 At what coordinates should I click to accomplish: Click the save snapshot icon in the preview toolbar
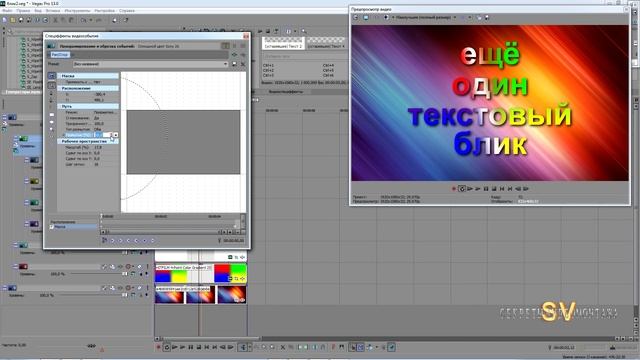pos(487,18)
